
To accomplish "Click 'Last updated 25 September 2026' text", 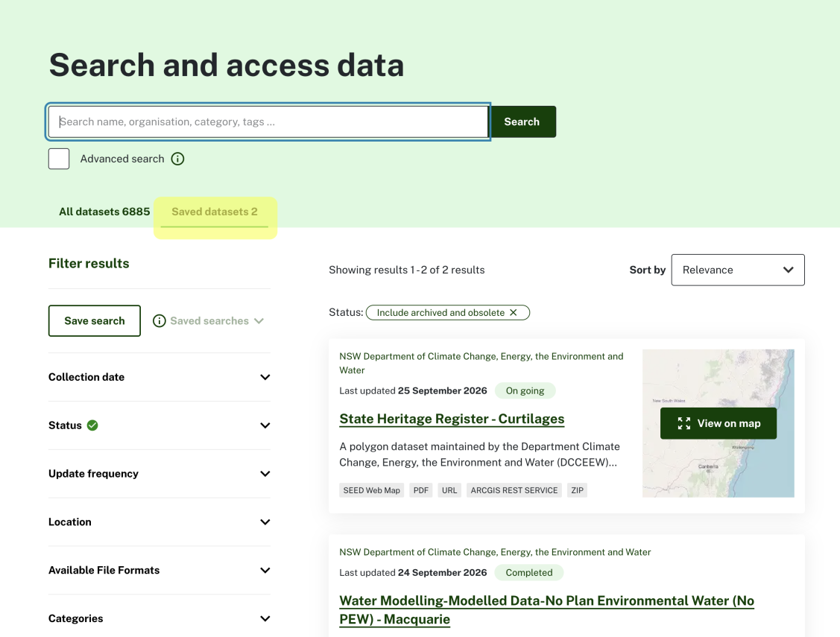I will 413,390.
